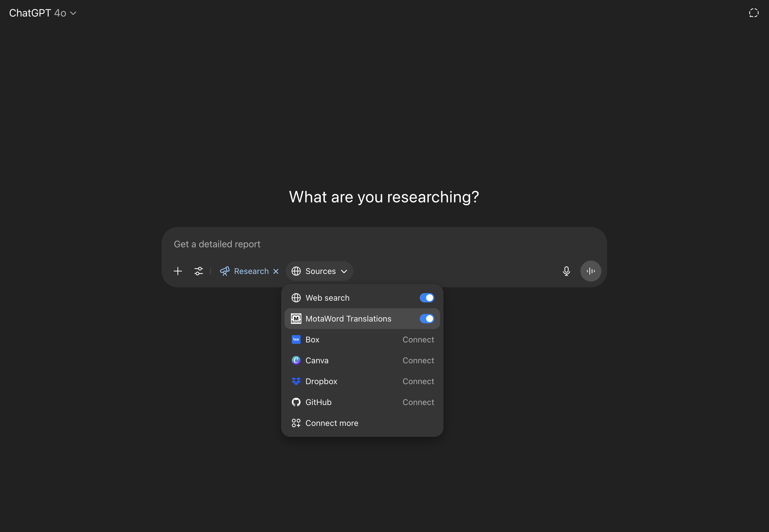Open the ChatGPT 4o model selector
769x532 pixels.
coord(43,13)
